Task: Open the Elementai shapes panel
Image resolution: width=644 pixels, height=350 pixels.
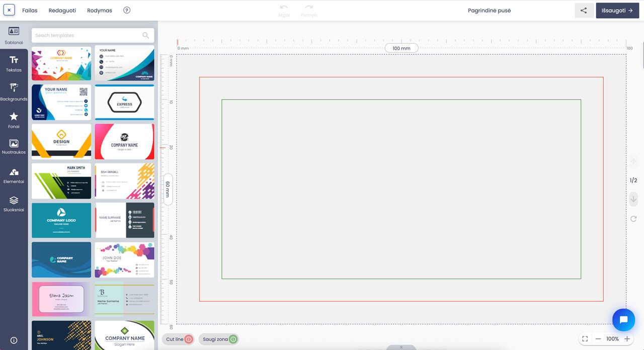Action: 14,176
